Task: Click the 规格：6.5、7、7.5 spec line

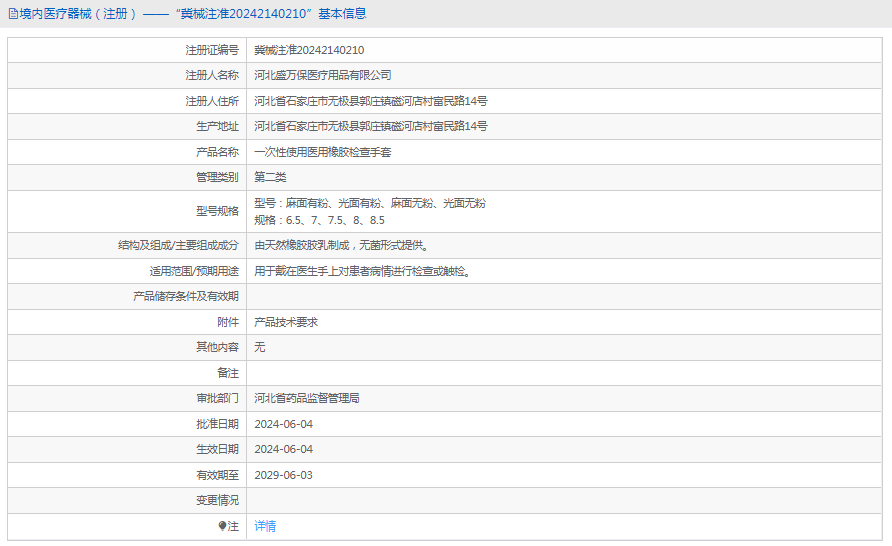Action: coord(319,220)
